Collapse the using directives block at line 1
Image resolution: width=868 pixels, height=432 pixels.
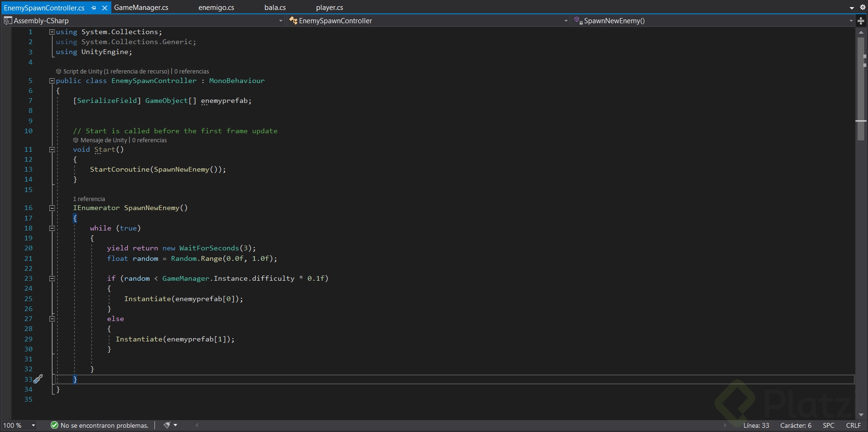[x=52, y=32]
